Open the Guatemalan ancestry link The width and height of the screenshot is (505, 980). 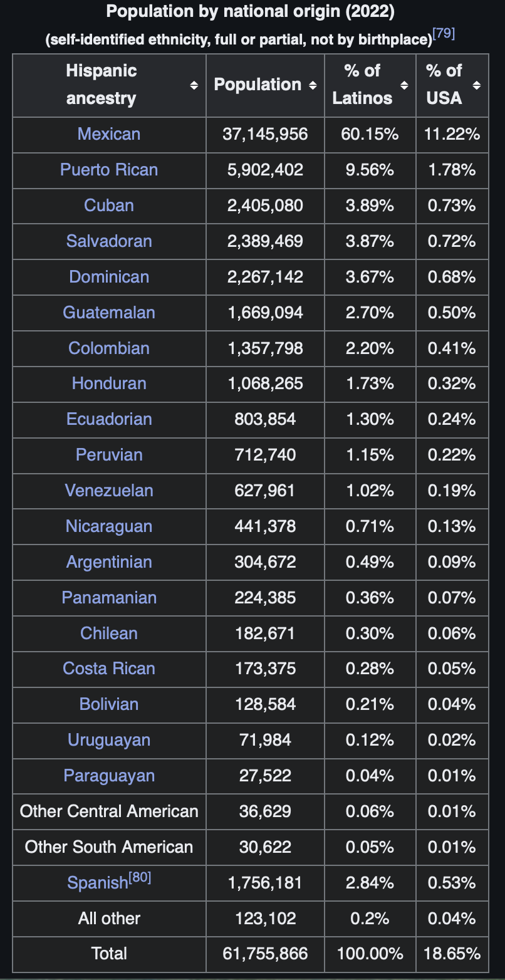tap(109, 313)
